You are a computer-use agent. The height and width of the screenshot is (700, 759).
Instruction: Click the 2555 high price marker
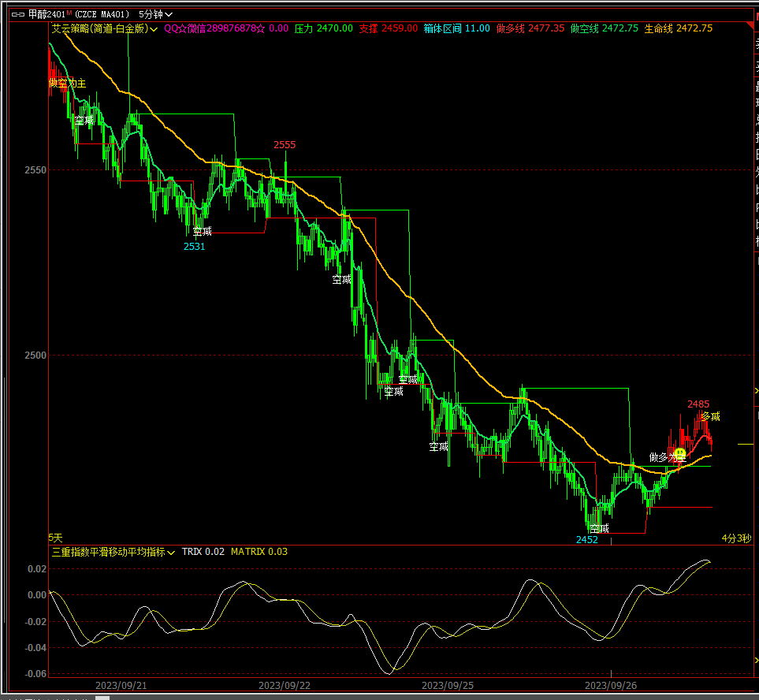pos(285,144)
